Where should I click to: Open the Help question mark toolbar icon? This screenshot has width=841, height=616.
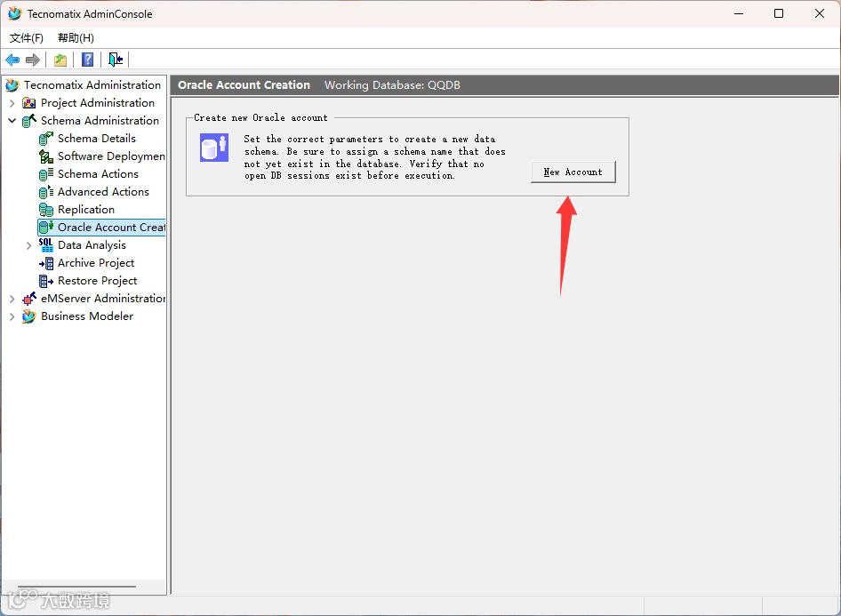[x=87, y=60]
